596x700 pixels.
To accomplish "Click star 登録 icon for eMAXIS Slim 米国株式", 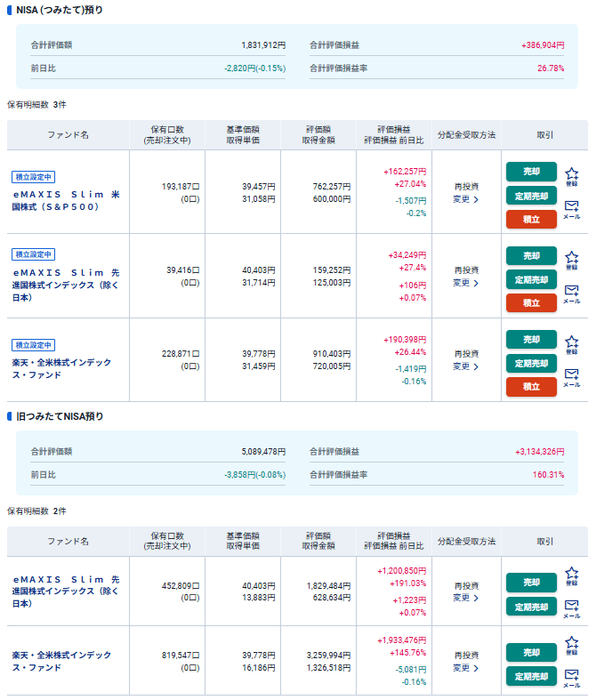I will [571, 175].
